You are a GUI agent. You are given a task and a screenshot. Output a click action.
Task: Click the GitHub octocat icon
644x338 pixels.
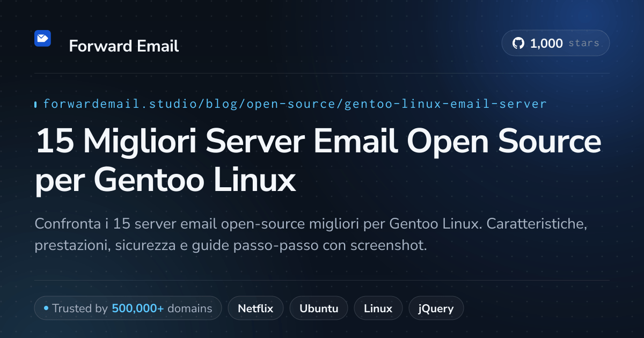point(518,43)
